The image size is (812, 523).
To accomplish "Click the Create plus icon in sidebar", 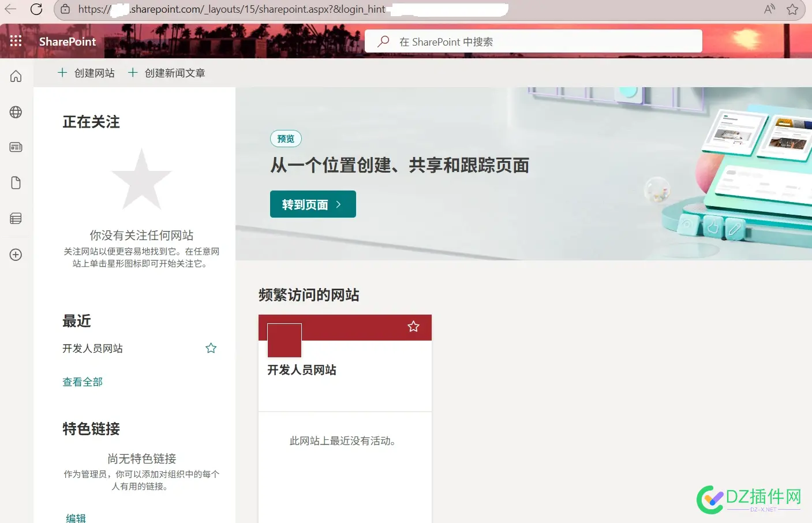I will point(15,254).
